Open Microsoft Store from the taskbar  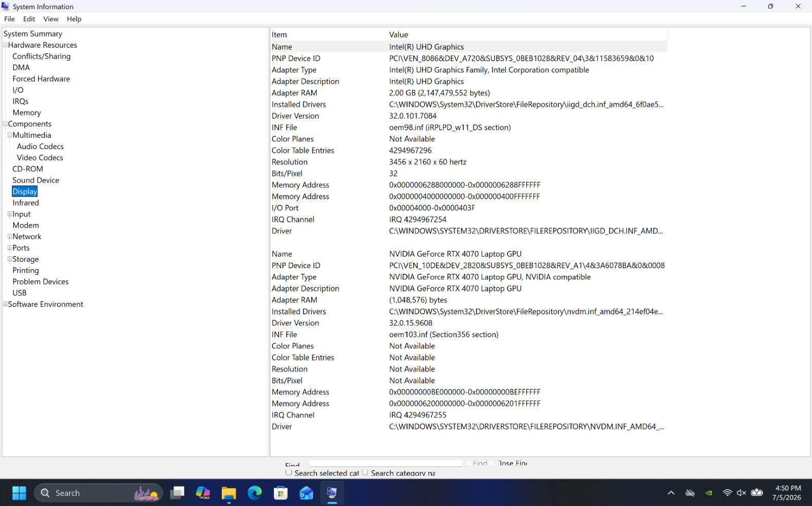point(281,493)
